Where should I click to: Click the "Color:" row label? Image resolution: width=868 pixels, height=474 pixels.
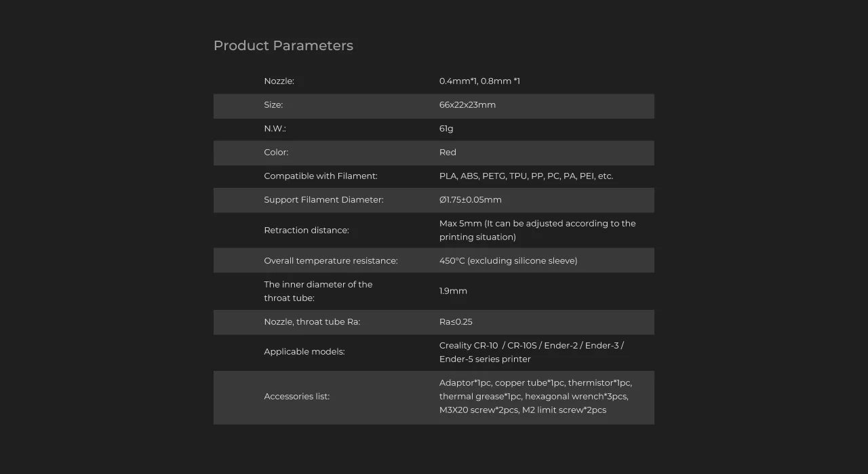(276, 153)
